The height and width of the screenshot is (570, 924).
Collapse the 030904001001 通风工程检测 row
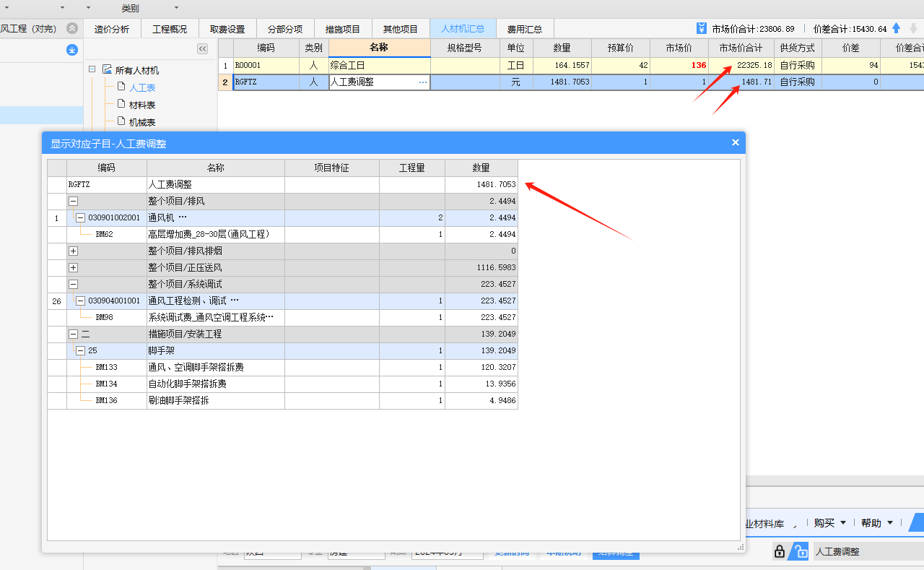coord(81,301)
